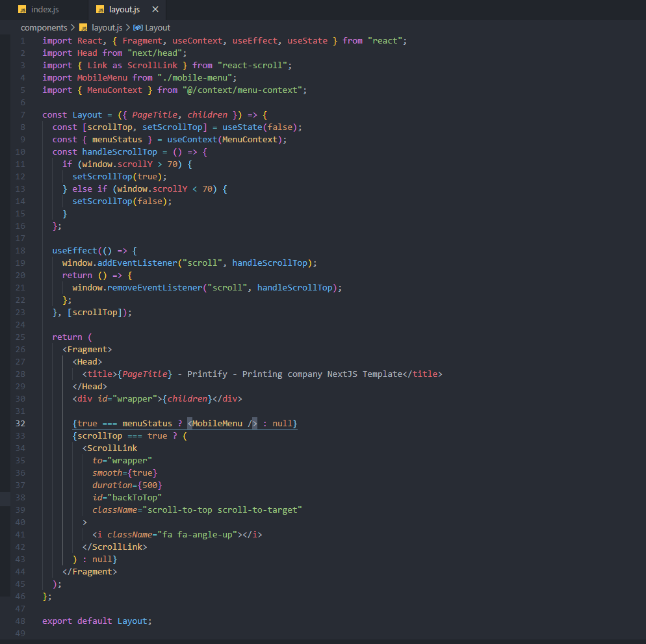
Task: Close the layout.js tab
Action: click(x=155, y=10)
